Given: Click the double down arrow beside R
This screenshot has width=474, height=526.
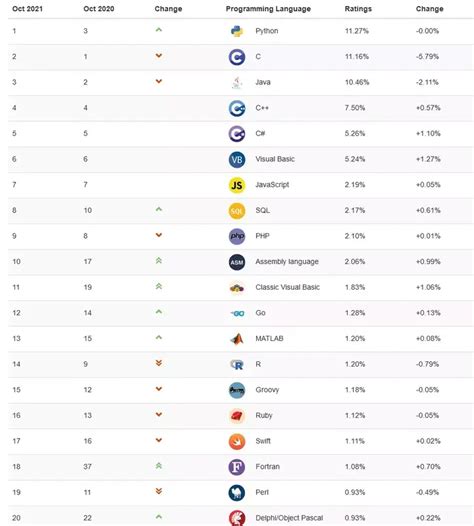Looking at the screenshot, I should click(x=159, y=363).
